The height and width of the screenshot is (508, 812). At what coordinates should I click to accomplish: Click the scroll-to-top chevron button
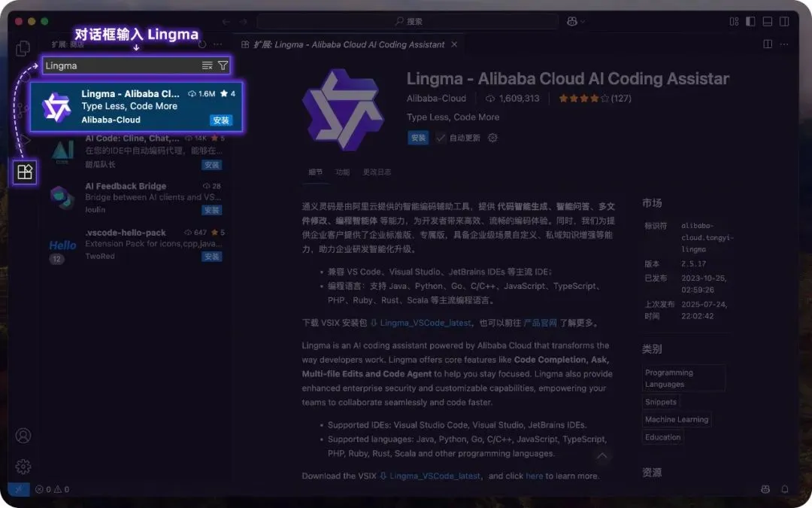[601, 455]
